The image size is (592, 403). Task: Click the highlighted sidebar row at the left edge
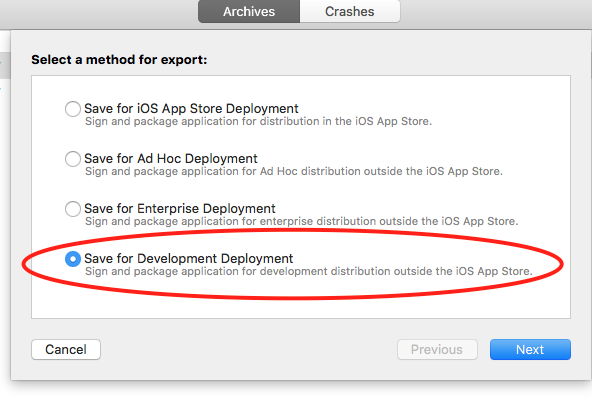5,66
